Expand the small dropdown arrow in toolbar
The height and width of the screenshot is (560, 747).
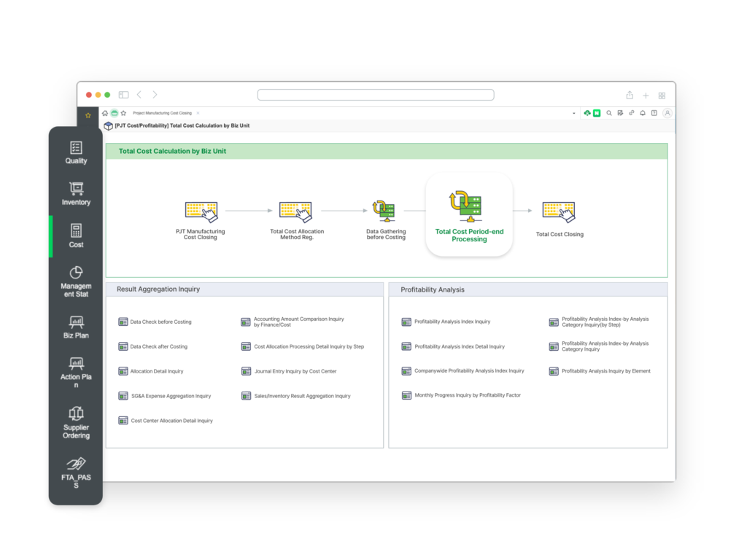point(573,114)
